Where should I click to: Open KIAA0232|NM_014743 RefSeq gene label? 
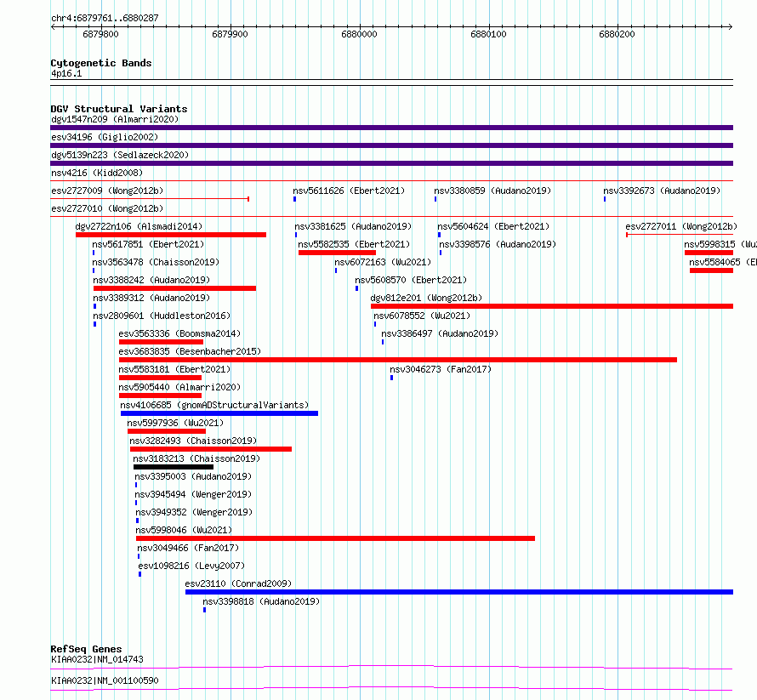[x=98, y=659]
